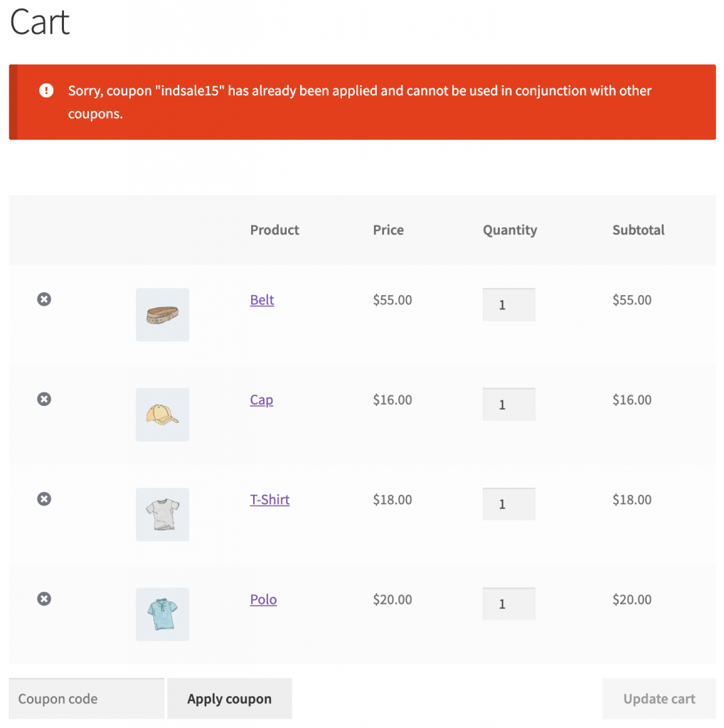724x728 pixels.
Task: Remove the Belt item from the cart
Action: pos(43,299)
